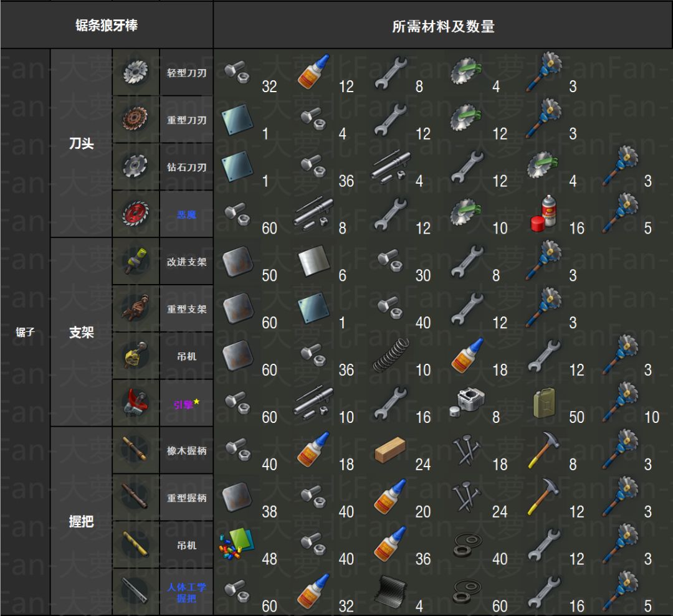Click the red 引擎 part icon
This screenshot has height=616, width=673.
click(136, 402)
